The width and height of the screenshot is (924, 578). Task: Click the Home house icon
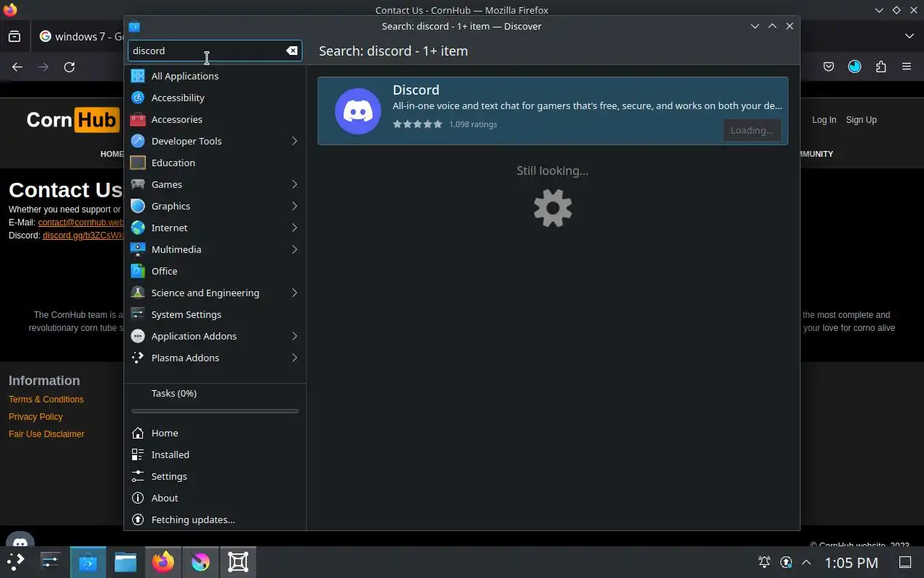click(138, 433)
